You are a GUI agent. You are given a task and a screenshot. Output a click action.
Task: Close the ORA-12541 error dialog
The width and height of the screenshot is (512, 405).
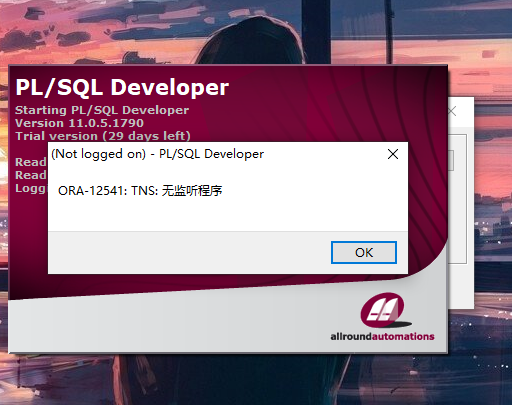393,154
